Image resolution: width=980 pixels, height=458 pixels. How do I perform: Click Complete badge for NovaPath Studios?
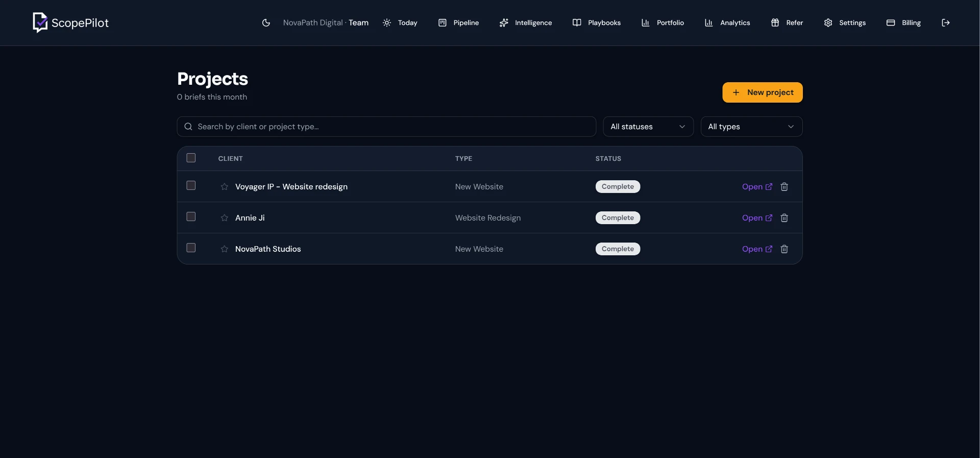click(618, 249)
